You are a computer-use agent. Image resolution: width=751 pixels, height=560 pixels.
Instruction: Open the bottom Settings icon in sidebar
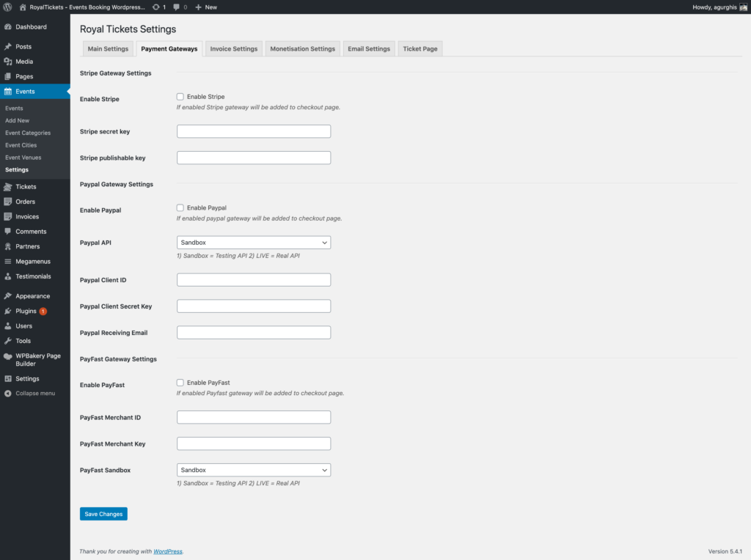click(7, 379)
